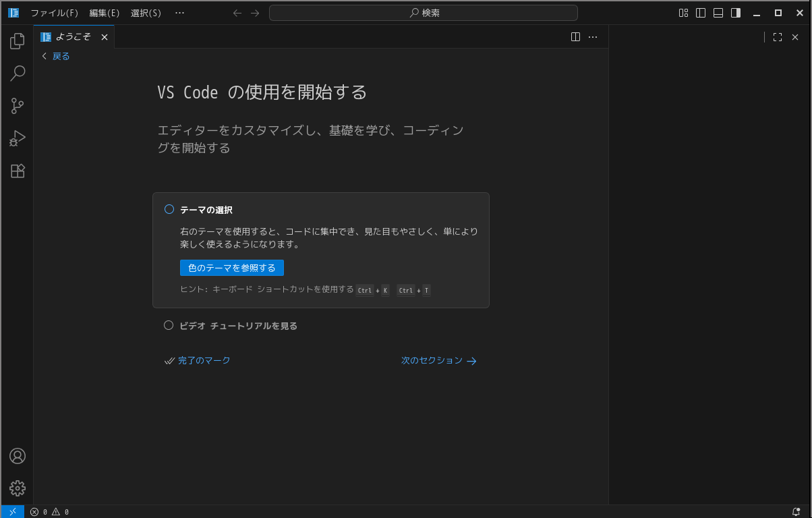This screenshot has height=518, width=812.
Task: Expand the ビデオ チュートリアルを見る step
Action: (238, 326)
